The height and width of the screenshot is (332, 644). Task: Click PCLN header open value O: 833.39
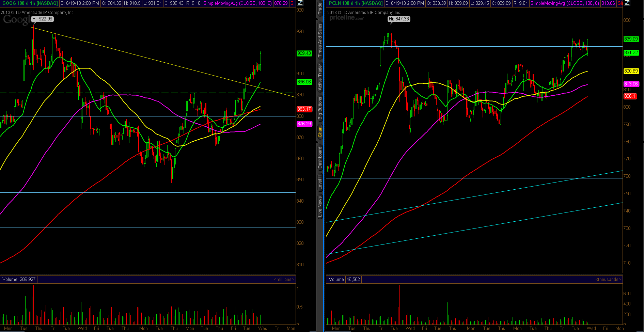pos(437,3)
